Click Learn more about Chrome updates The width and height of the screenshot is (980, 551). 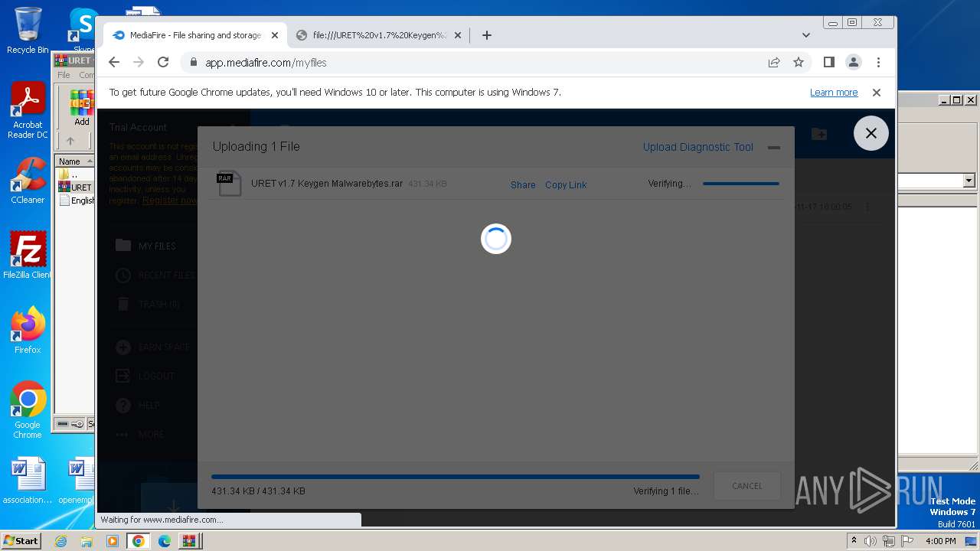tap(834, 93)
